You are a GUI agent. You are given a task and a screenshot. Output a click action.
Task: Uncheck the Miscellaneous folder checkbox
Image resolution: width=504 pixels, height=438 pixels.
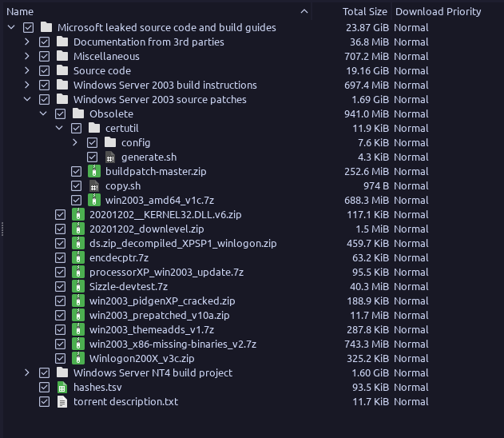pyautogui.click(x=45, y=56)
